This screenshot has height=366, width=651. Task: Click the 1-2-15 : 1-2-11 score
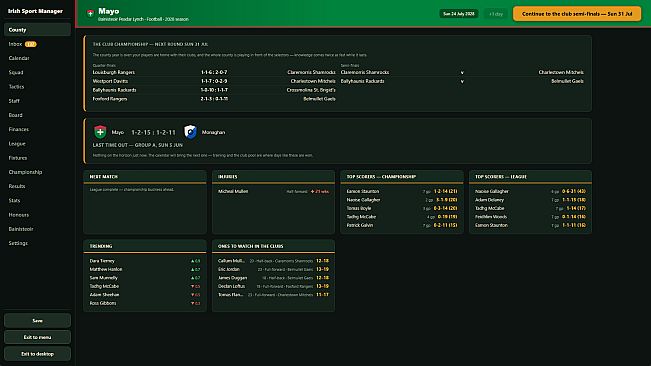(153, 132)
